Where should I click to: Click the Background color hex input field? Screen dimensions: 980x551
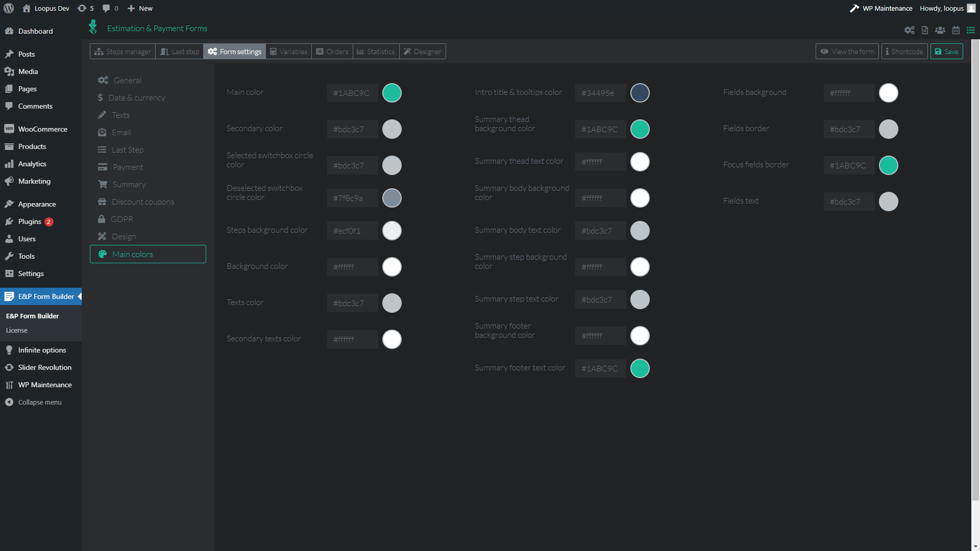pos(352,267)
